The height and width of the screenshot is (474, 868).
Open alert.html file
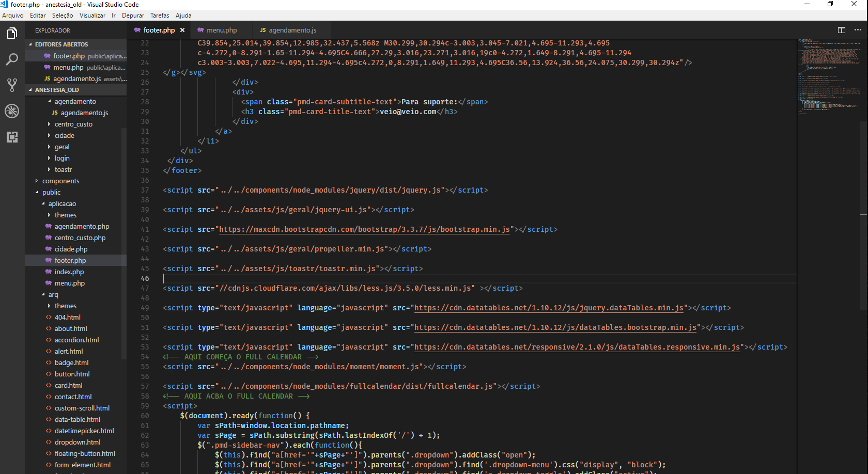click(75, 352)
